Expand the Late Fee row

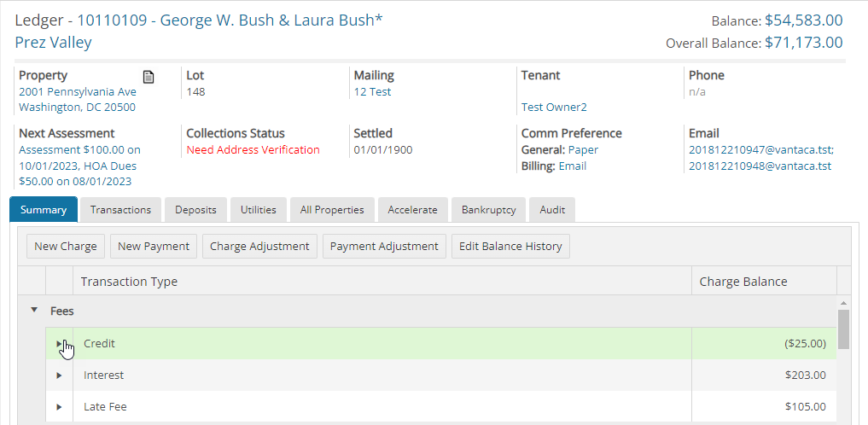(x=59, y=407)
